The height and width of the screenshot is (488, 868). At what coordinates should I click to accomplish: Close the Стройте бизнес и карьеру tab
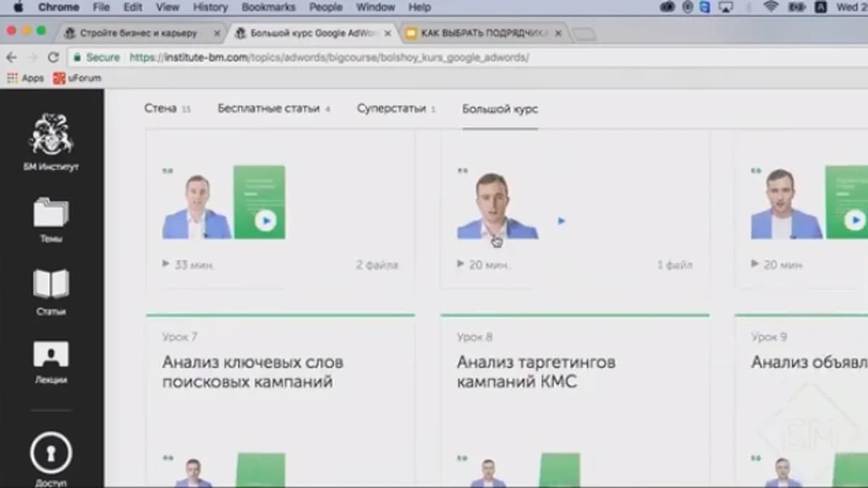pos(217,33)
